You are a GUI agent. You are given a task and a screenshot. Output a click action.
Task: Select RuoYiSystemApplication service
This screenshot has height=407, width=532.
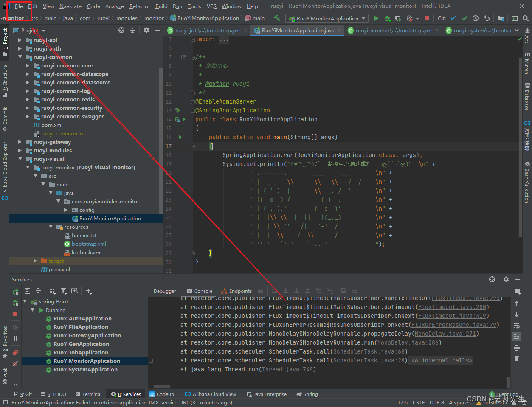[x=85, y=369]
